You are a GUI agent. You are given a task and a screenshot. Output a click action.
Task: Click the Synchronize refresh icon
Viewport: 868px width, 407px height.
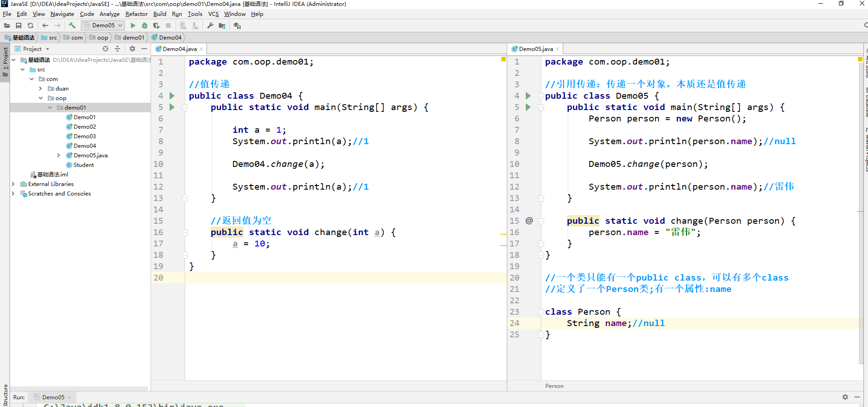(x=30, y=25)
